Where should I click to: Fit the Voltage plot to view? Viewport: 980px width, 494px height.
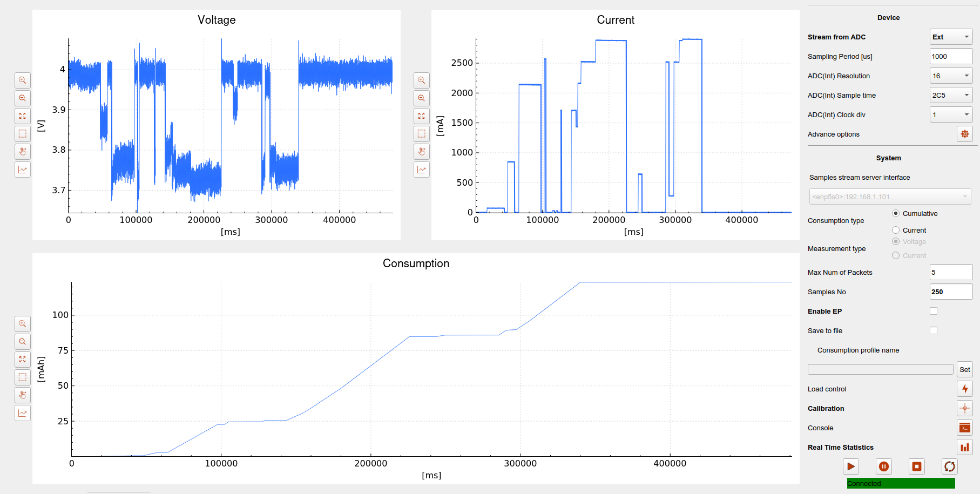pos(22,116)
